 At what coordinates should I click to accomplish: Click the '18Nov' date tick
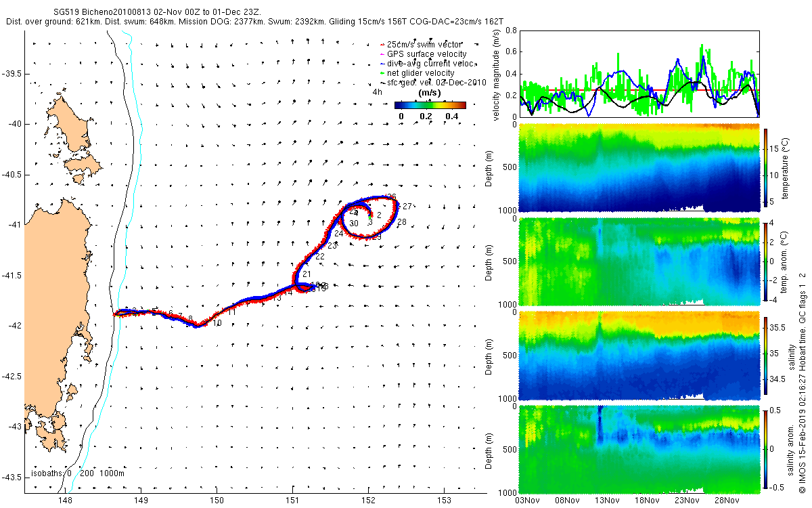coord(646,501)
